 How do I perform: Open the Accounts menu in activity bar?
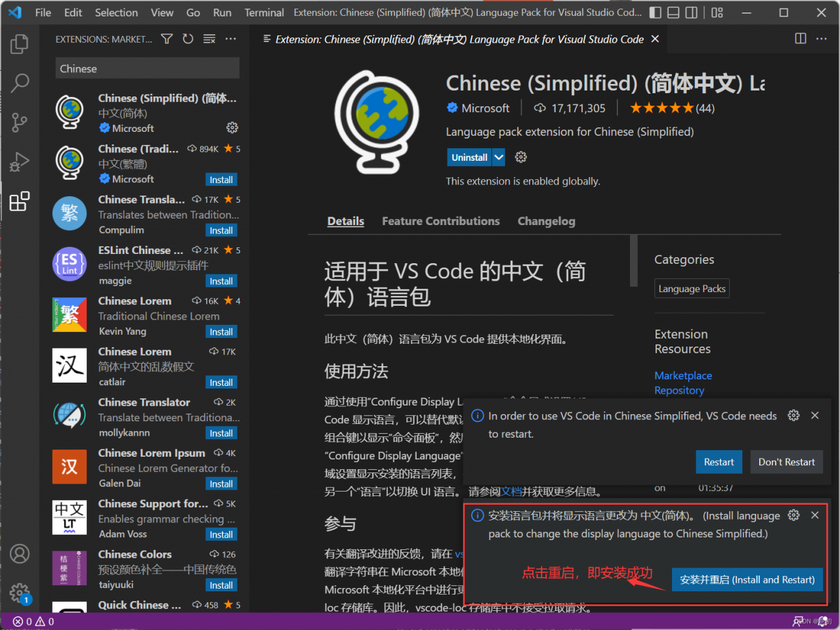[20, 554]
